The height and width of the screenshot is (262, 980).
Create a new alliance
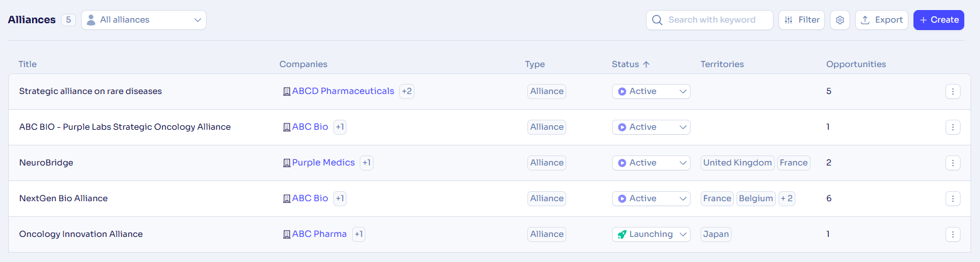coord(939,20)
